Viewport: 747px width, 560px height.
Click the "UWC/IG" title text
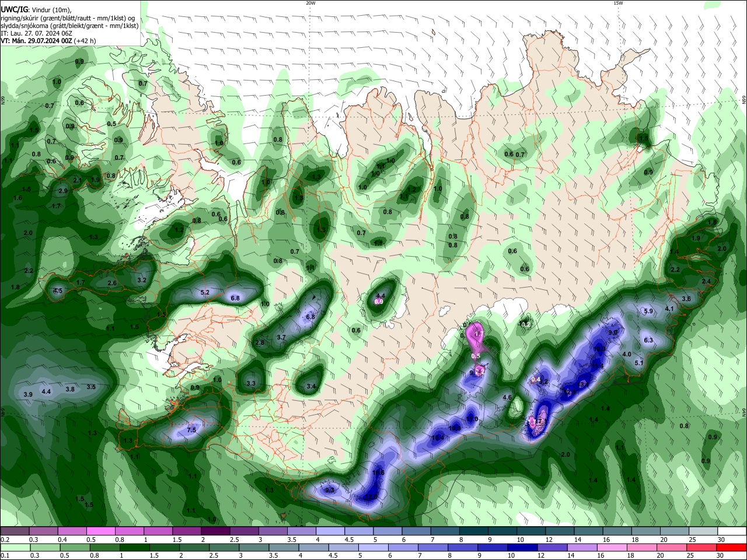click(13, 10)
